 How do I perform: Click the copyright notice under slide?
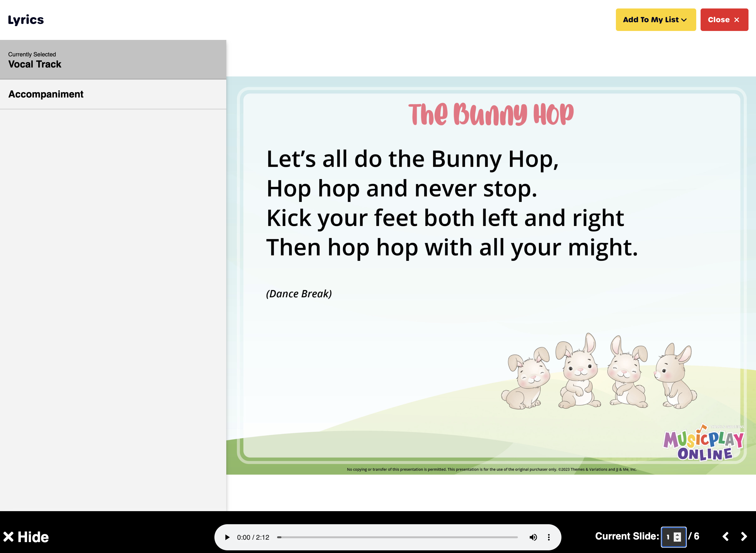491,469
